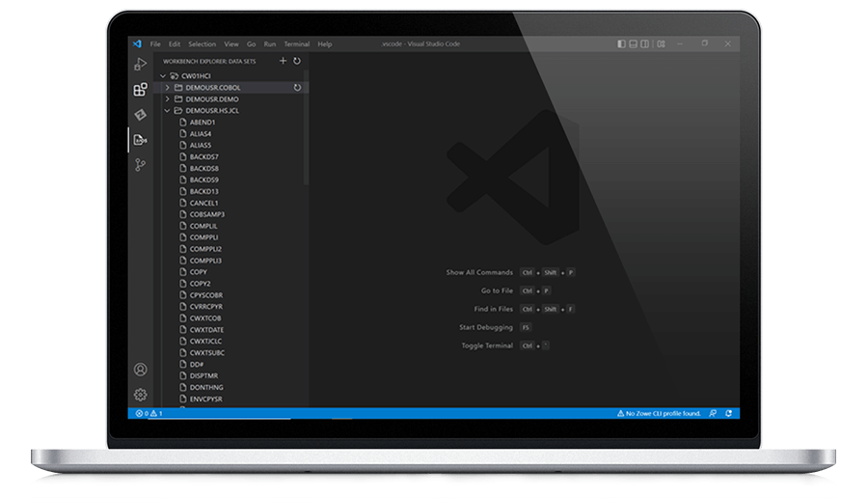The height and width of the screenshot is (498, 868).
Task: Expand the DEMOUSR.DEMO data set
Action: (x=167, y=98)
